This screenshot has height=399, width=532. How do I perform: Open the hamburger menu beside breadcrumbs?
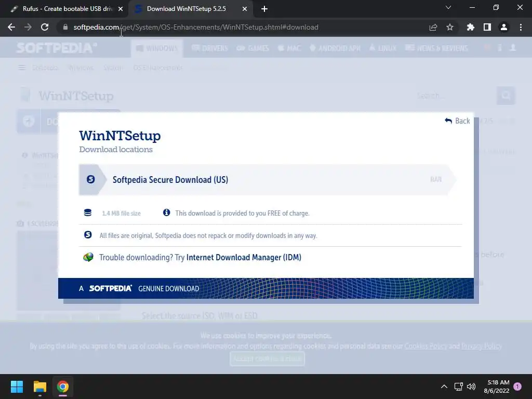(22, 68)
